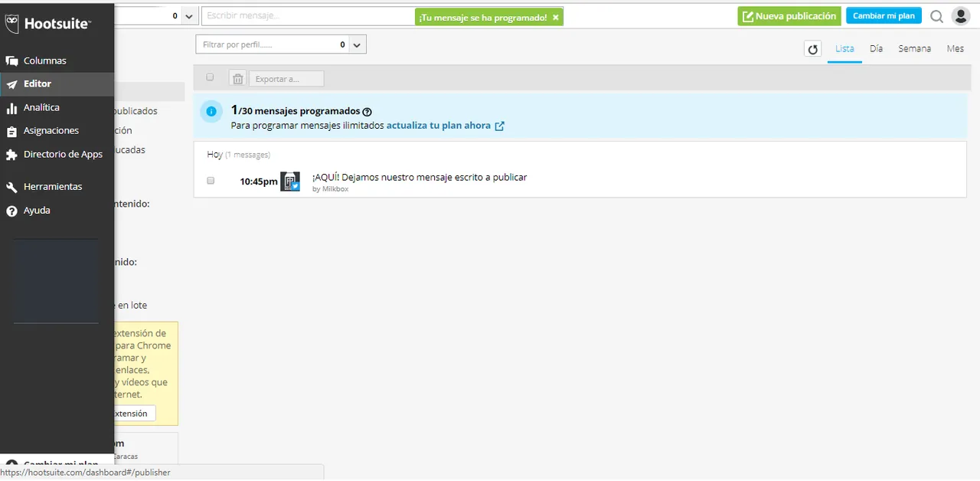Screen dimensions: 980x481
Task: Toggle the select-all checkbox in toolbar
Action: [x=211, y=77]
